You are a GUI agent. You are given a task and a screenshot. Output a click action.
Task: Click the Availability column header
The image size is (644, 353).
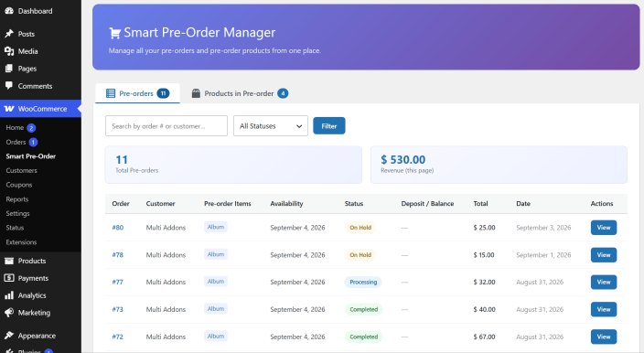[286, 204]
